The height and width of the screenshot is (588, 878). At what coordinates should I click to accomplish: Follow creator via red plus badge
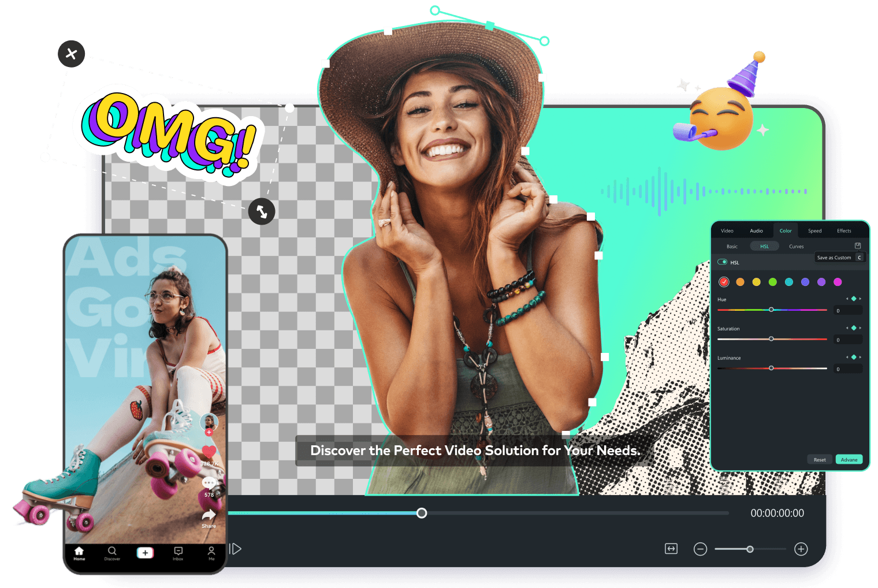209,432
